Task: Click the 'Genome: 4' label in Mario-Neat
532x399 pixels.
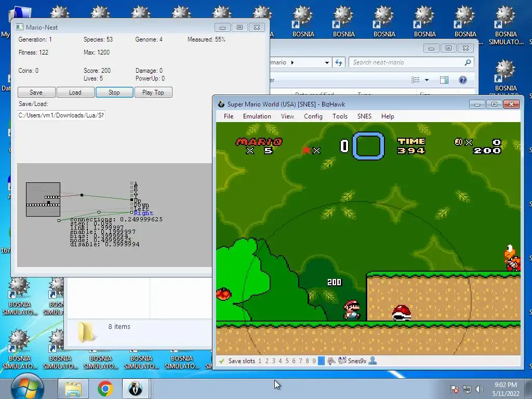Action: tap(149, 39)
